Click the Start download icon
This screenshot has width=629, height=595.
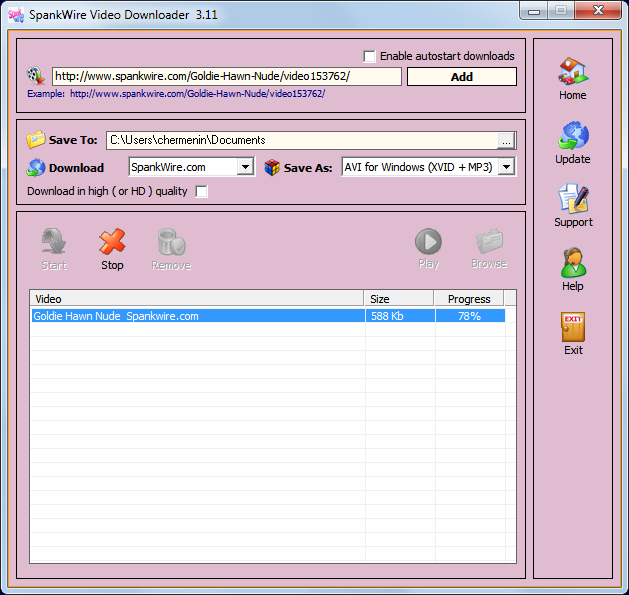[x=54, y=241]
